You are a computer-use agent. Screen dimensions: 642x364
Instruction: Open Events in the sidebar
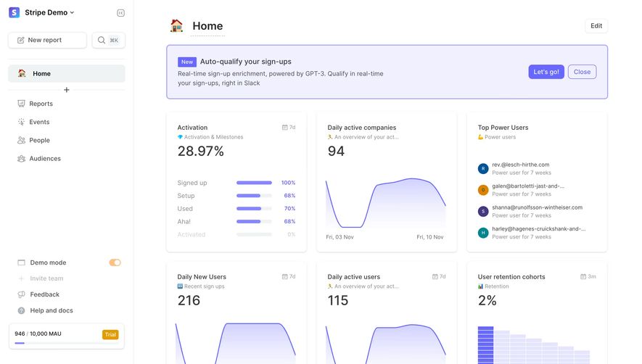pos(39,122)
